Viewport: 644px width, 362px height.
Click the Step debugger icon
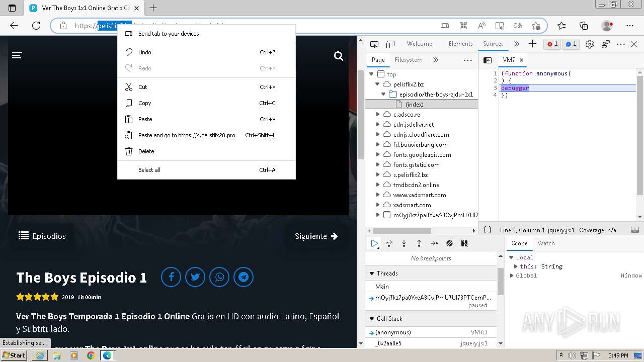434,243
